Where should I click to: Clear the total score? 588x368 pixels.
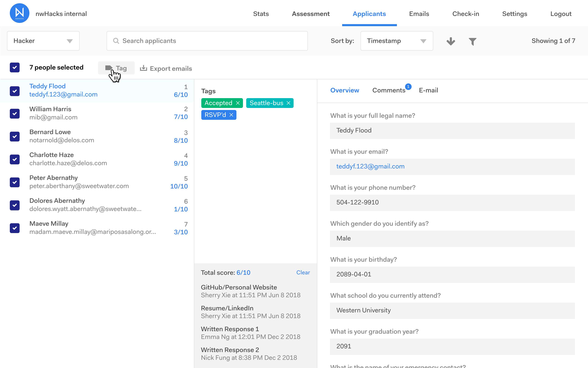pos(303,273)
